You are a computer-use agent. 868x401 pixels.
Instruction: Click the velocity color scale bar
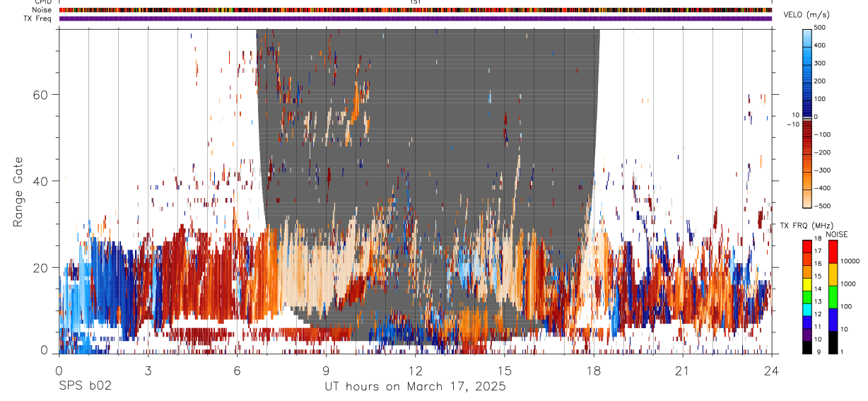click(807, 117)
